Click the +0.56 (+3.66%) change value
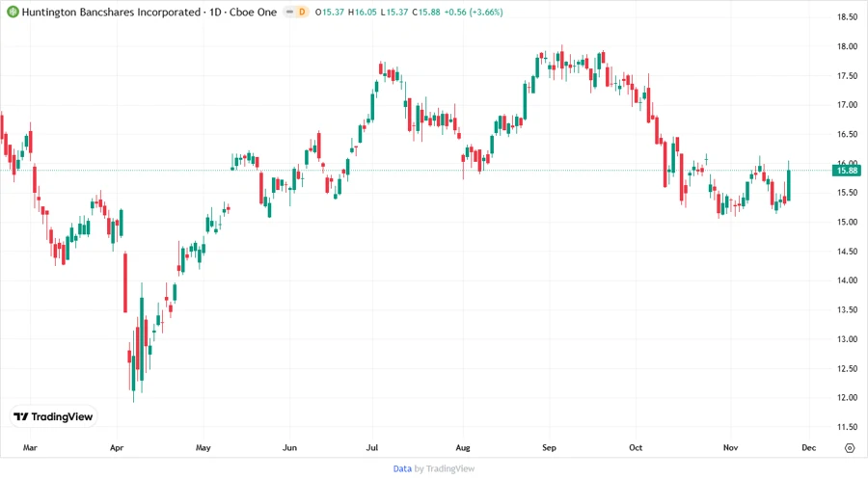Viewport: 868px width, 480px height. (474, 12)
